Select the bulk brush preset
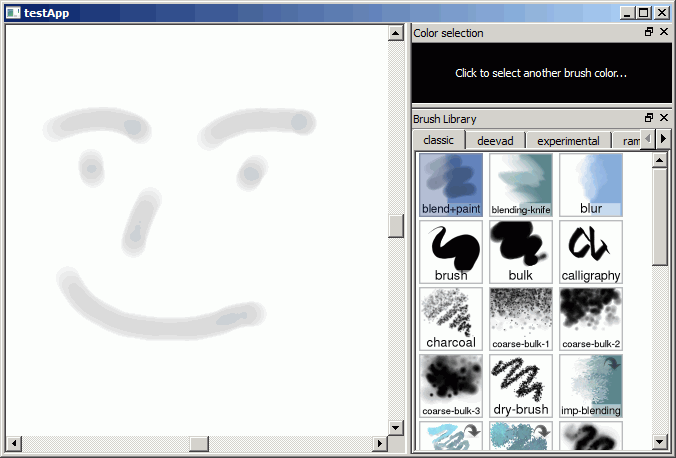This screenshot has height=458, width=676. coord(521,252)
